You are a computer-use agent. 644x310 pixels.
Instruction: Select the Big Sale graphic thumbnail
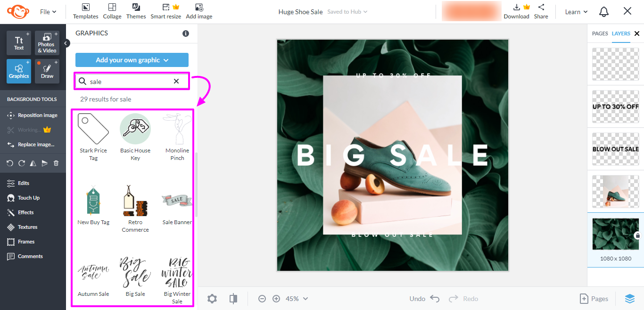[135, 273]
